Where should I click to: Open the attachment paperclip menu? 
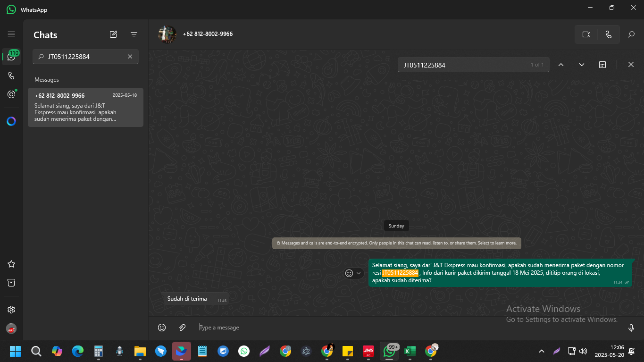[x=183, y=328]
